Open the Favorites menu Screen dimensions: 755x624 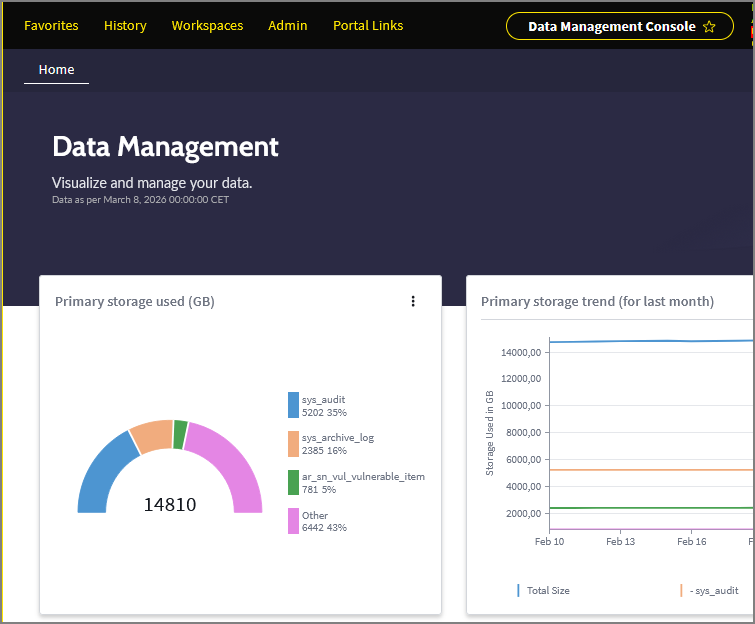pyautogui.click(x=51, y=25)
